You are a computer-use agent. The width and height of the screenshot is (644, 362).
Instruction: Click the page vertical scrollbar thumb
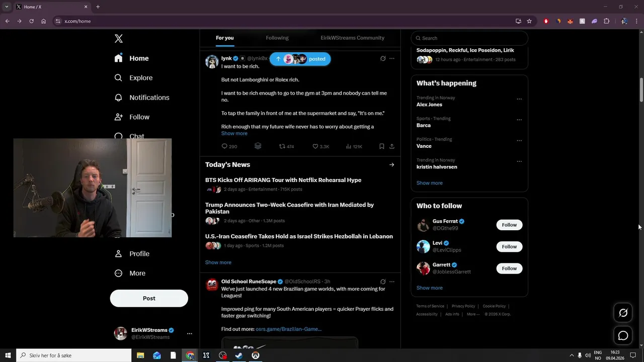click(641, 90)
